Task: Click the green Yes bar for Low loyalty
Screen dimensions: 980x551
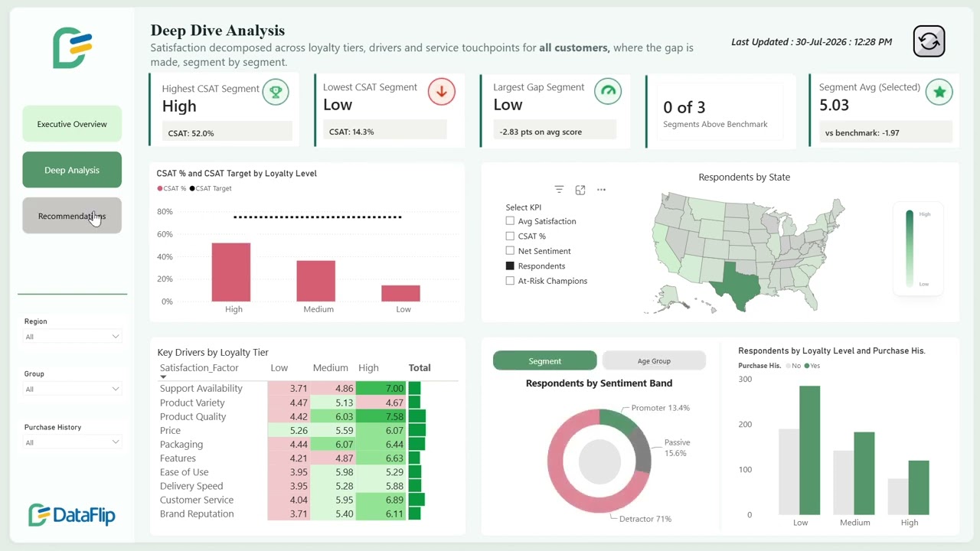Action: coord(809,450)
